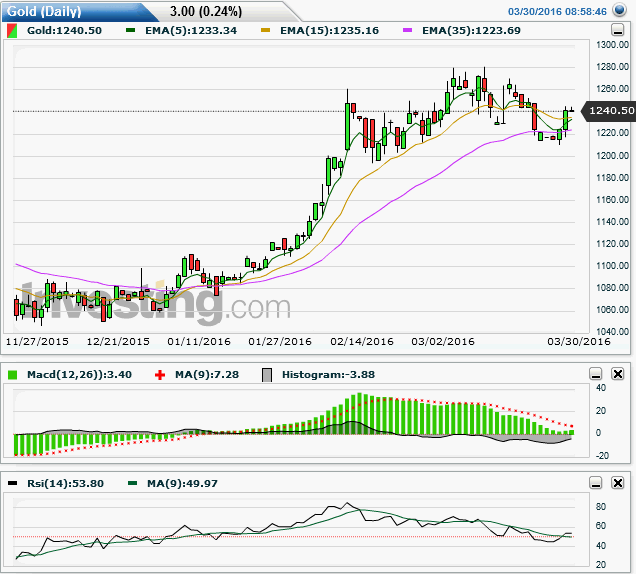
Task: Click the EMA(5) green legend swatch
Action: [130, 30]
